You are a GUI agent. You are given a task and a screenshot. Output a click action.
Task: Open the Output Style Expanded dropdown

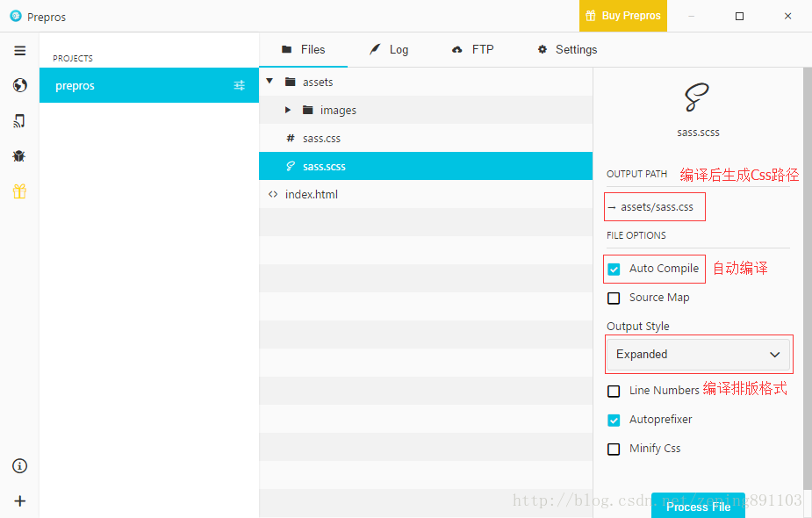pos(698,355)
